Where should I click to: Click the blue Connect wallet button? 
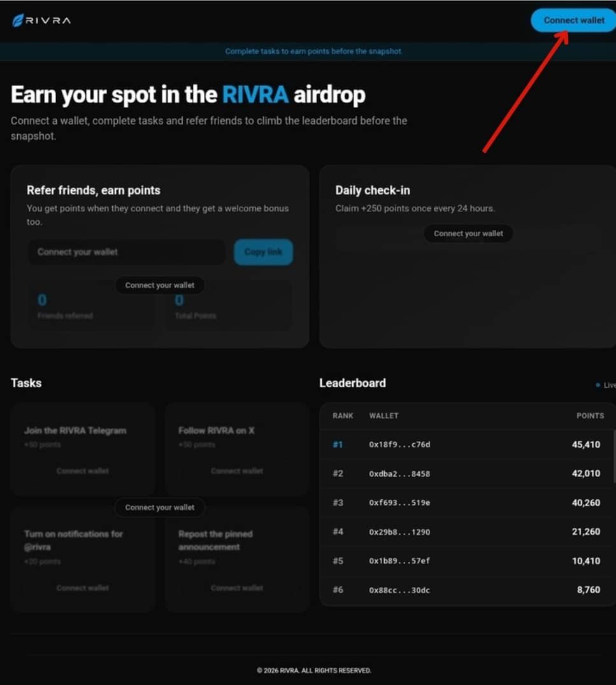(x=573, y=20)
